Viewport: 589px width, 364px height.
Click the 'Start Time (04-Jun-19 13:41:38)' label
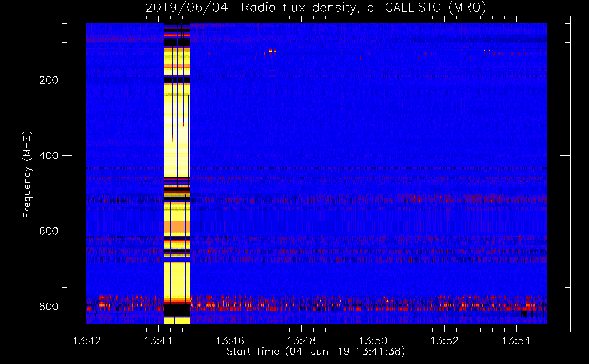(316, 352)
